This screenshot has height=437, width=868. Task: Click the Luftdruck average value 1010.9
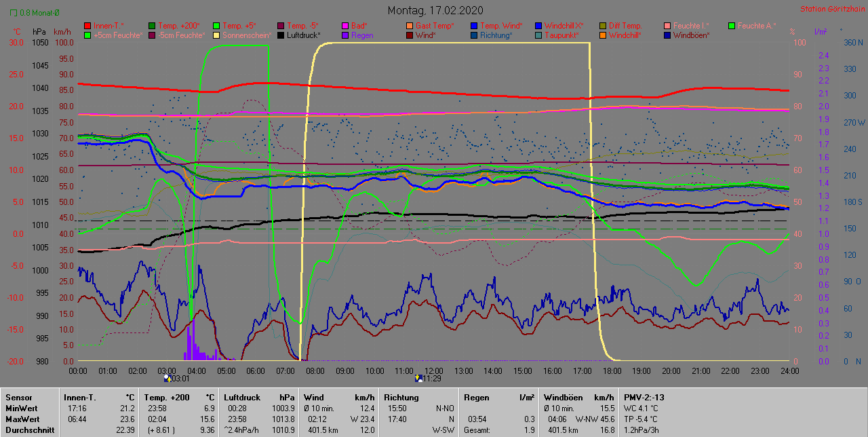[x=282, y=430]
